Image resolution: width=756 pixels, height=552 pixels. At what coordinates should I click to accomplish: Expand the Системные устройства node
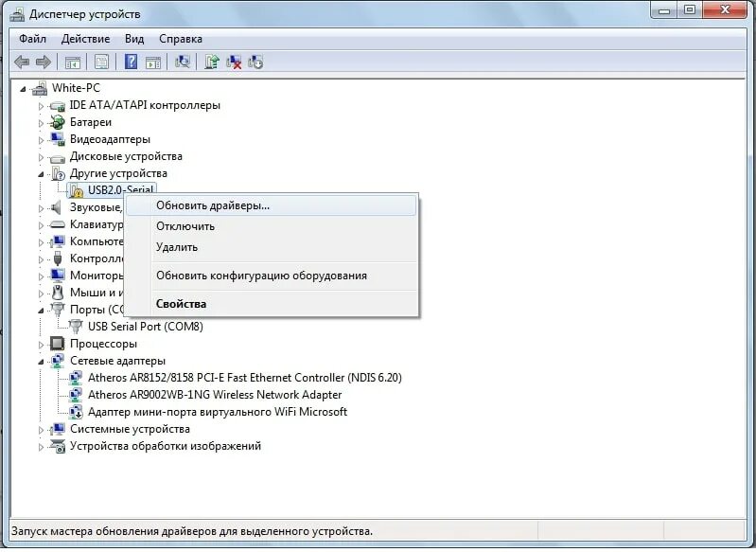coord(41,430)
